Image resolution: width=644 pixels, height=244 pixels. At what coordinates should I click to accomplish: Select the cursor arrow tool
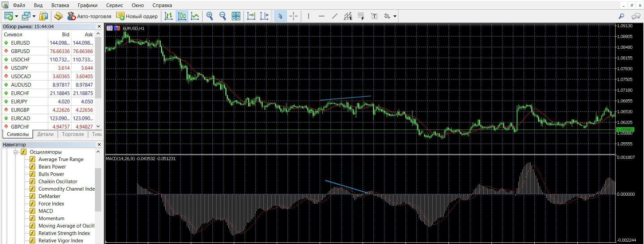pyautogui.click(x=280, y=16)
